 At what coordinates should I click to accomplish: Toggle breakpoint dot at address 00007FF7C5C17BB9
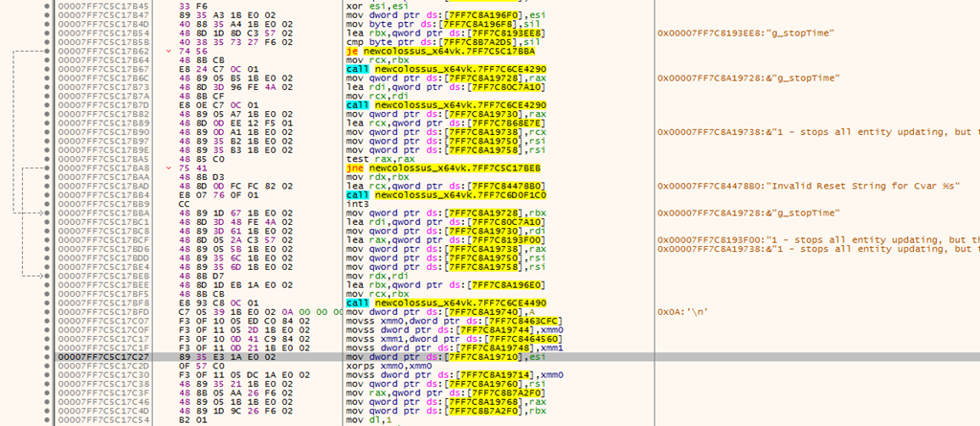point(48,205)
